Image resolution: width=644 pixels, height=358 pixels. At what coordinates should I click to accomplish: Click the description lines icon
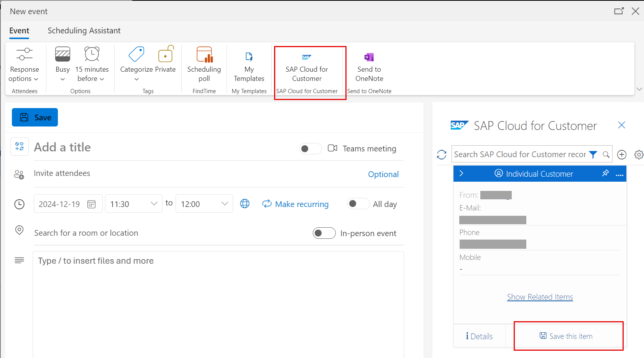click(19, 260)
